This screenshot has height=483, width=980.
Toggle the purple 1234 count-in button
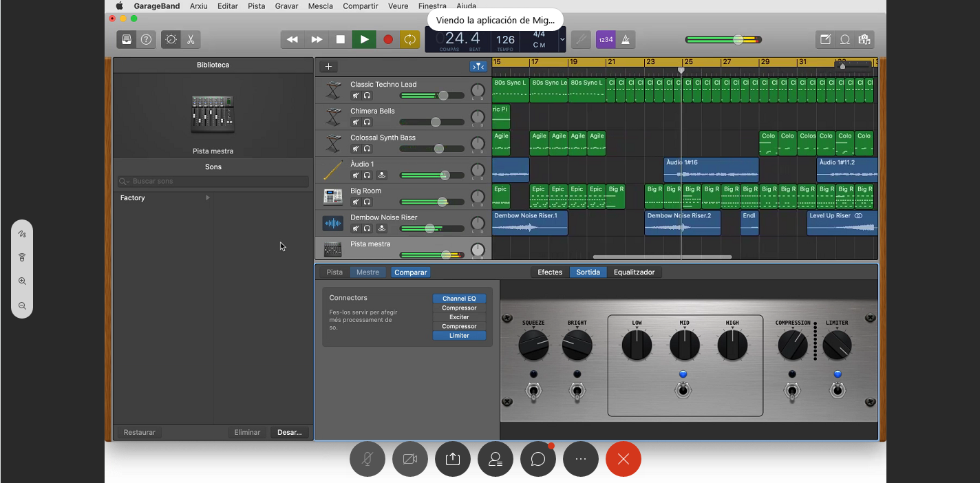tap(606, 39)
